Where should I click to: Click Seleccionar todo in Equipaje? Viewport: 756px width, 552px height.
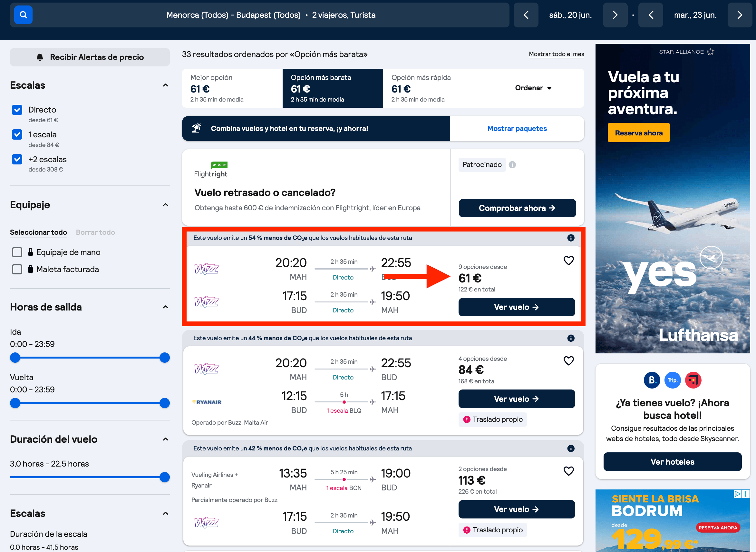click(x=38, y=232)
